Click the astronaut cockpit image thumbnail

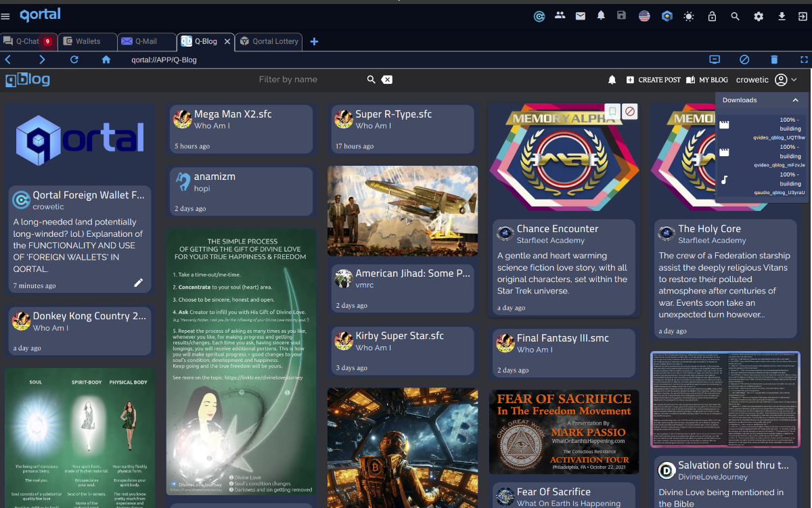point(403,448)
